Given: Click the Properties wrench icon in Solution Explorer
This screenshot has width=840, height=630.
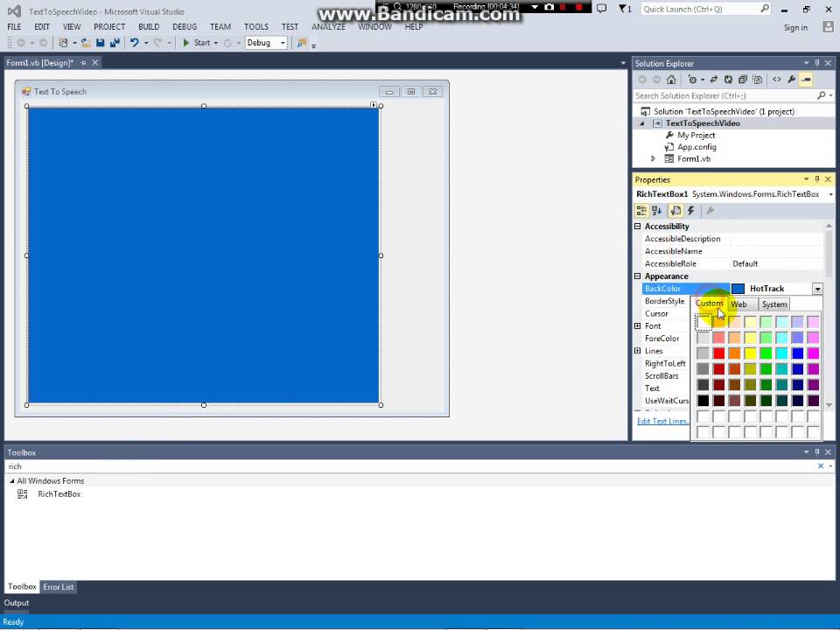Looking at the screenshot, I should 792,80.
